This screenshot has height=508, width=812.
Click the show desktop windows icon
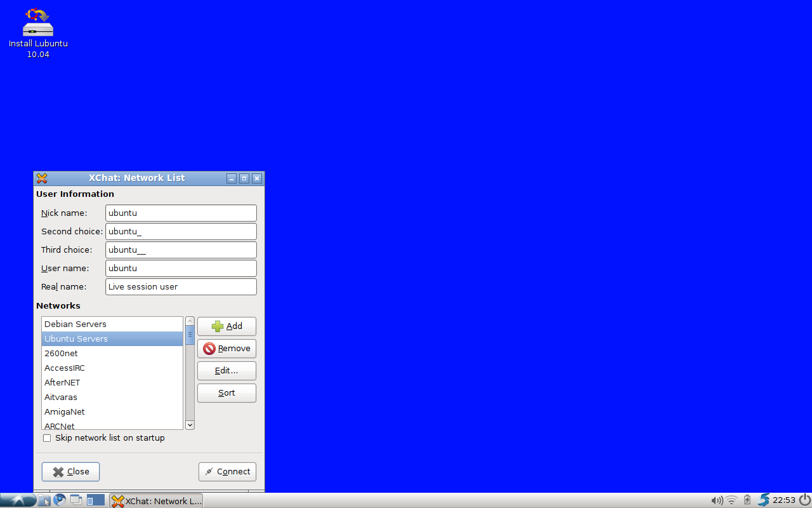tap(76, 500)
